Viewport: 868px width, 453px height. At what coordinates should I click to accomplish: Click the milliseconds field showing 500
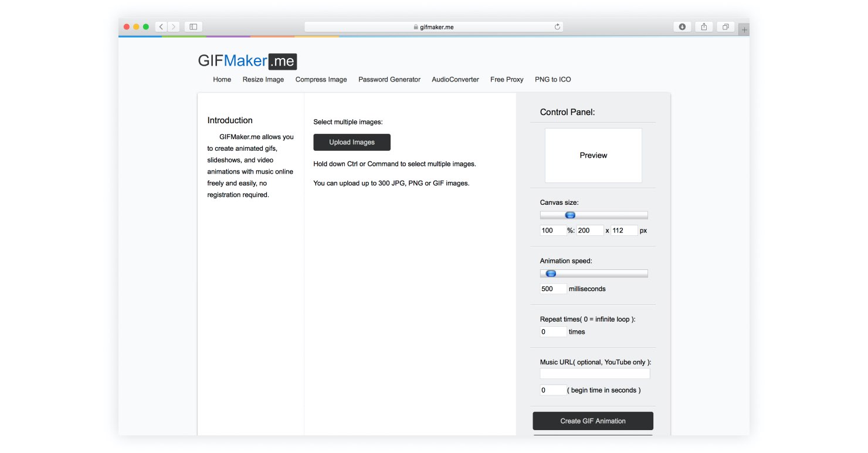[553, 289]
